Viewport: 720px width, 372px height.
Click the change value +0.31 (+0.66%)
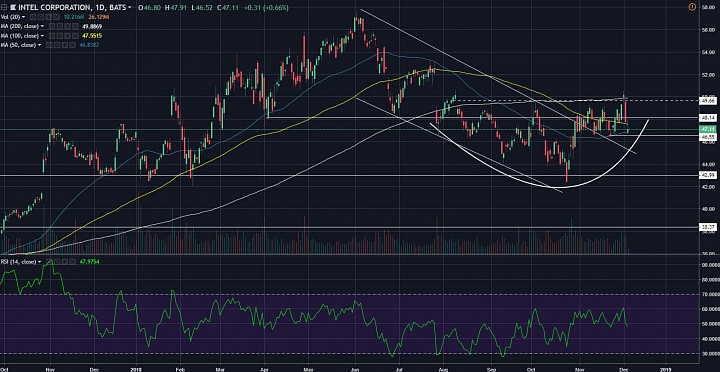tap(266, 8)
